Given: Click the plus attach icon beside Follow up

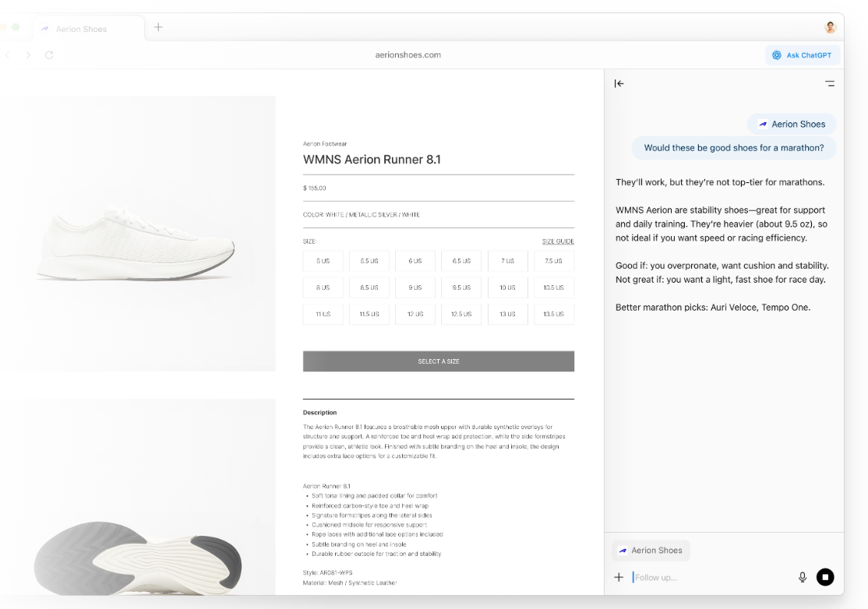Looking at the screenshot, I should 619,577.
